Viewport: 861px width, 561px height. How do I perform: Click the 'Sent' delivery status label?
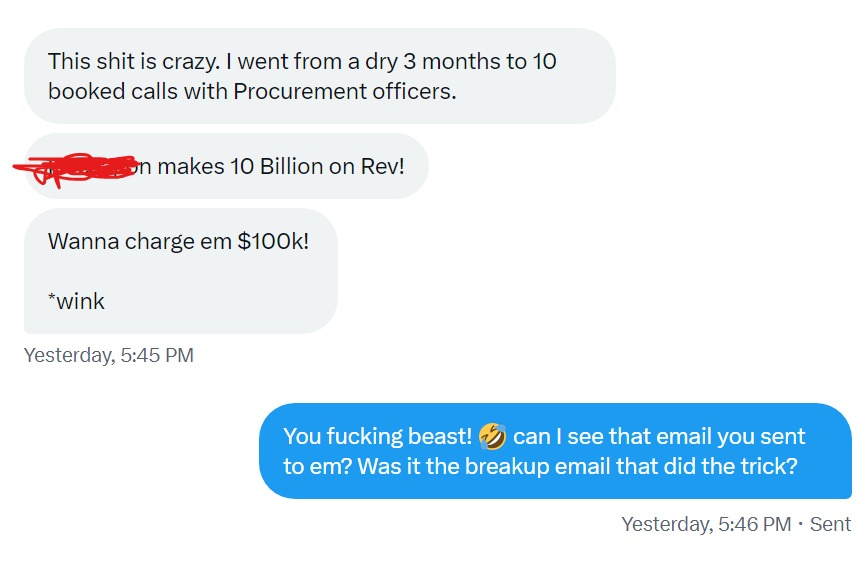(x=830, y=524)
